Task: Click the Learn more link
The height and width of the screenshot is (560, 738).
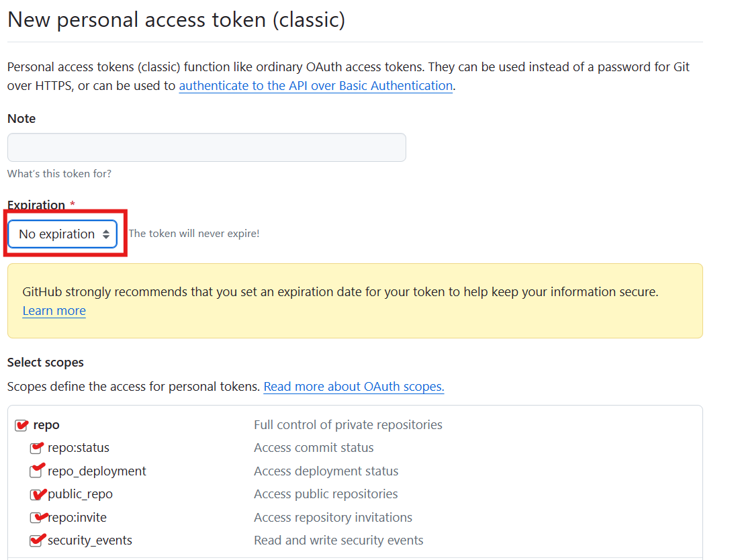Action: coord(54,311)
